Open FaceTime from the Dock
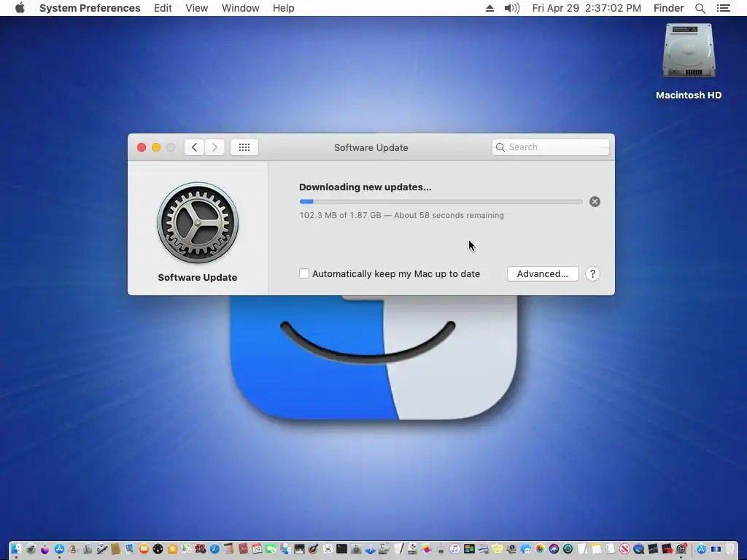 [271, 549]
